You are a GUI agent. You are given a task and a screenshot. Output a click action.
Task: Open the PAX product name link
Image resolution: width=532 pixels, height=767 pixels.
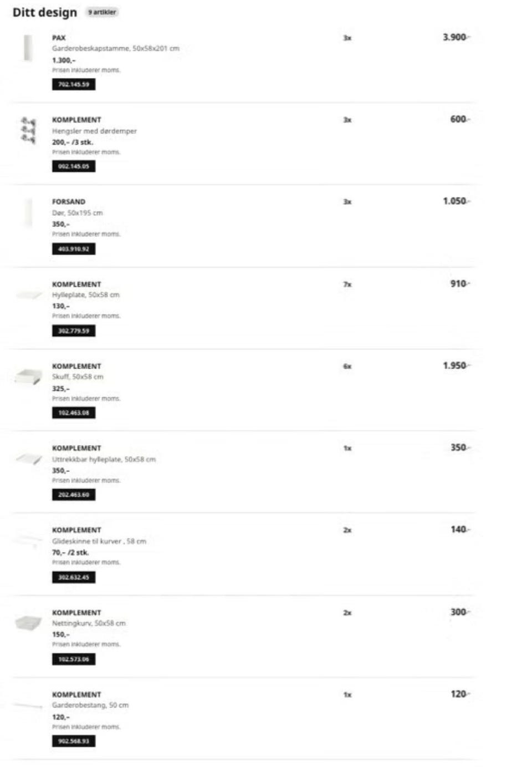(59, 38)
